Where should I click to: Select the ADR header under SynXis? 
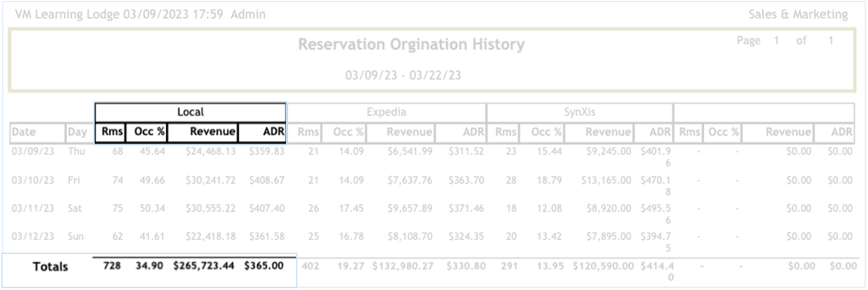(x=661, y=132)
